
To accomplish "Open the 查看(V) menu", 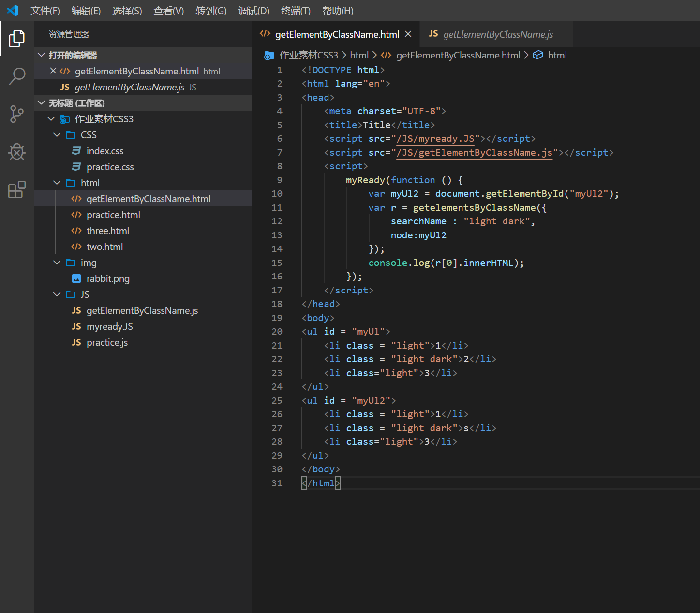I will [x=169, y=11].
